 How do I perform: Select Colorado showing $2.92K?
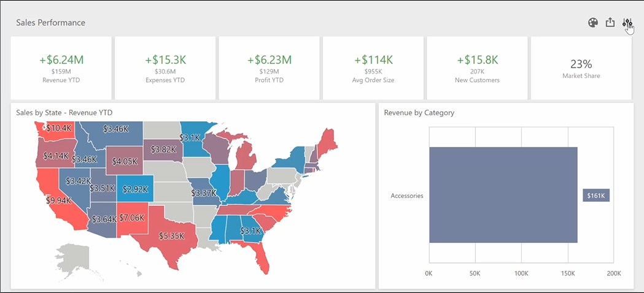(x=134, y=189)
